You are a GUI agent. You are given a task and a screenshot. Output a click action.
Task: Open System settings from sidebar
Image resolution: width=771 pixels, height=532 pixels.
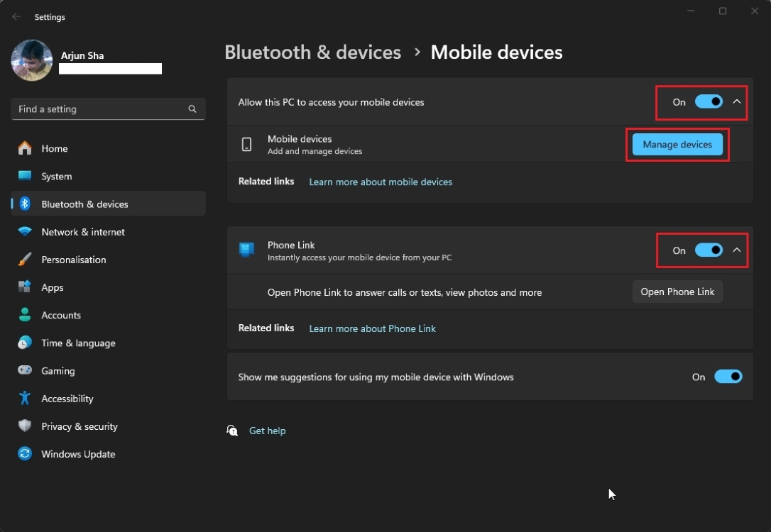click(25, 176)
